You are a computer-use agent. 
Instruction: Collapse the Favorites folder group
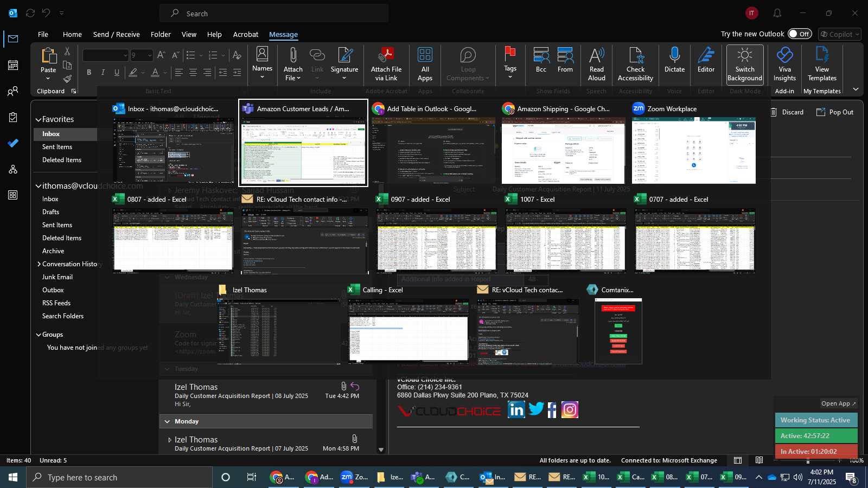coord(39,120)
